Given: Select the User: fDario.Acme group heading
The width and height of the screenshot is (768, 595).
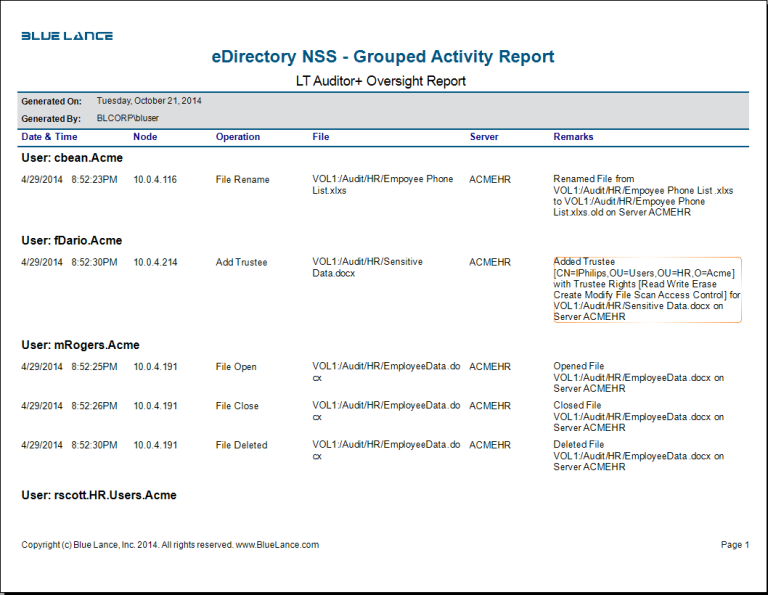Looking at the screenshot, I should point(72,241).
